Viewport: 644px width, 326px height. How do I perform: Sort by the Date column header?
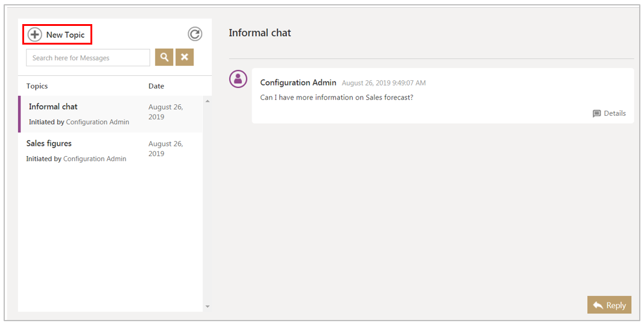tap(156, 86)
